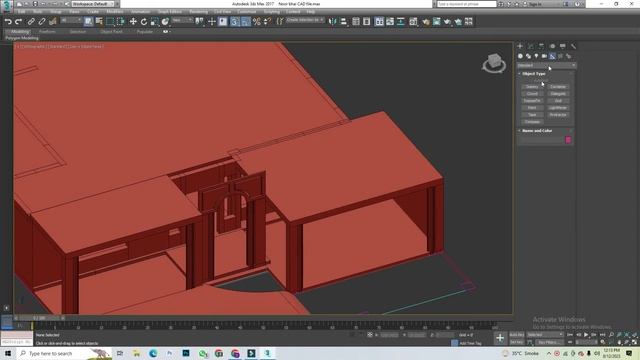Image resolution: width=640 pixels, height=360 pixels.
Task: Open the Render Setup icon
Action: [426, 22]
